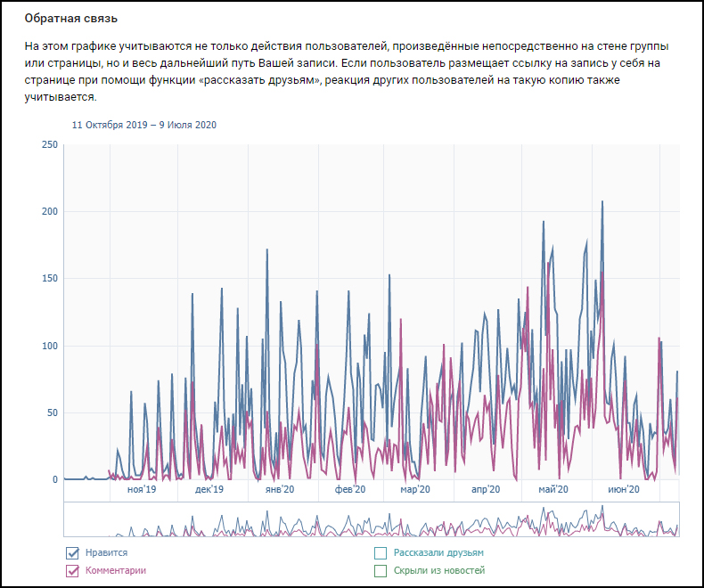Screen dimensions: 704x588
Task: Click the Скрыли из новостей legend text
Action: (439, 570)
